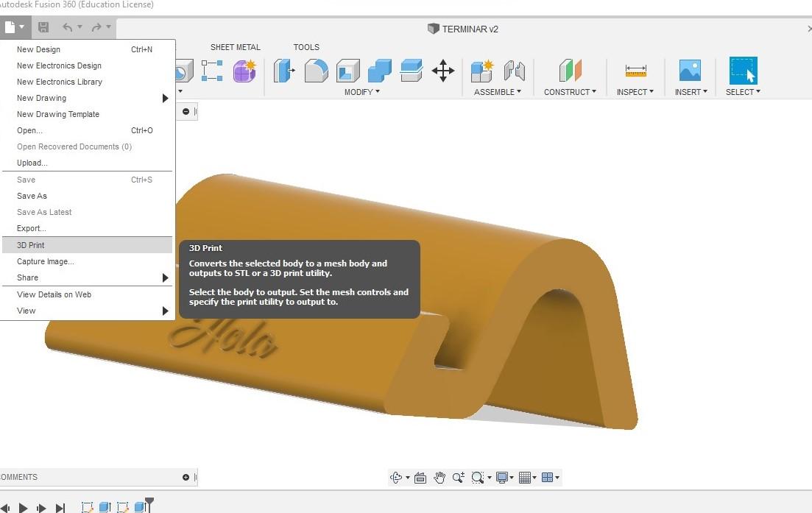Open the New Drawing submenu
The height and width of the screenshot is (513, 812).
[87, 98]
